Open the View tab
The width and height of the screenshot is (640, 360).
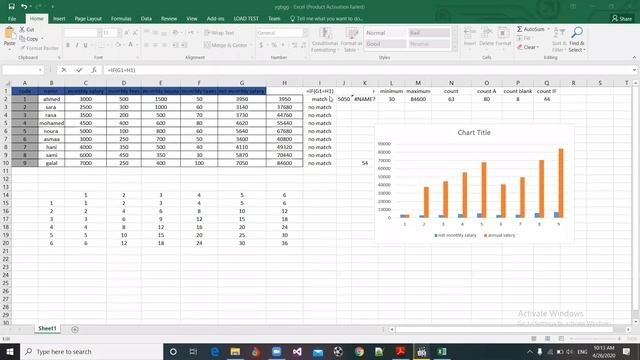click(x=191, y=19)
